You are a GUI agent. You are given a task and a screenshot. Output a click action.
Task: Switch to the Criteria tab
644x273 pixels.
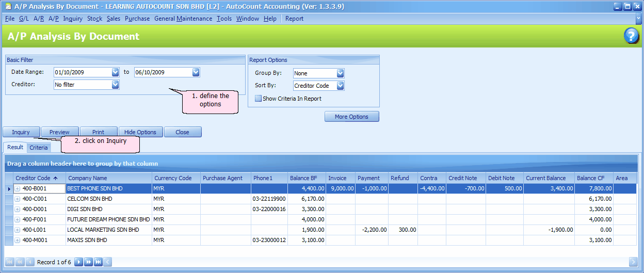tap(39, 148)
